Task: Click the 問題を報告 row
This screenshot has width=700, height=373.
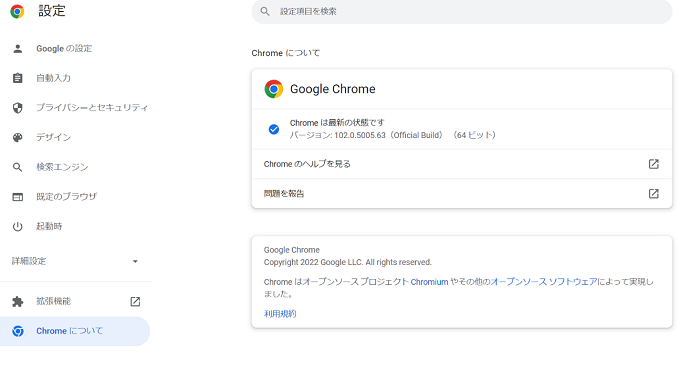Action: coord(462,194)
